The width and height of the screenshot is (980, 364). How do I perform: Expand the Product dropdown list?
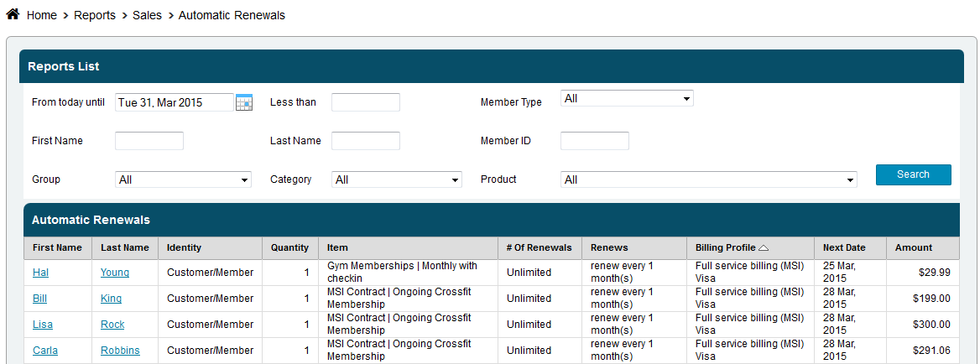[709, 179]
